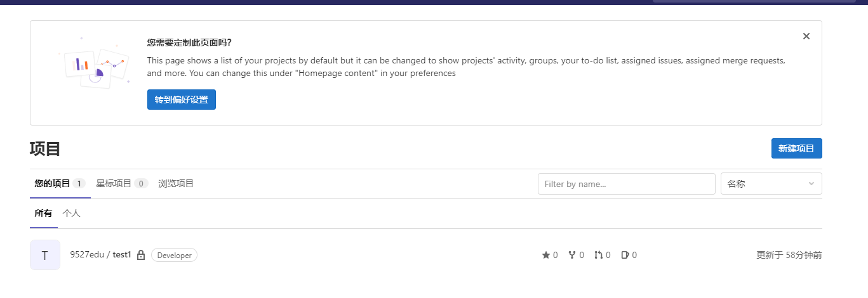Focus the Filter by name input field
The image size is (868, 298).
(x=627, y=184)
